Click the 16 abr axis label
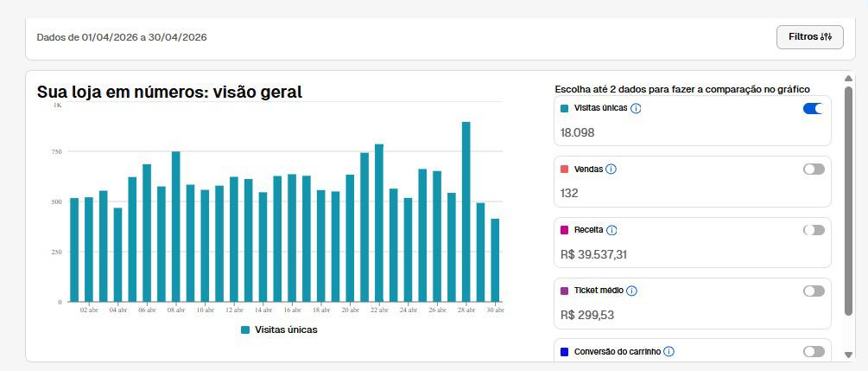 292,310
